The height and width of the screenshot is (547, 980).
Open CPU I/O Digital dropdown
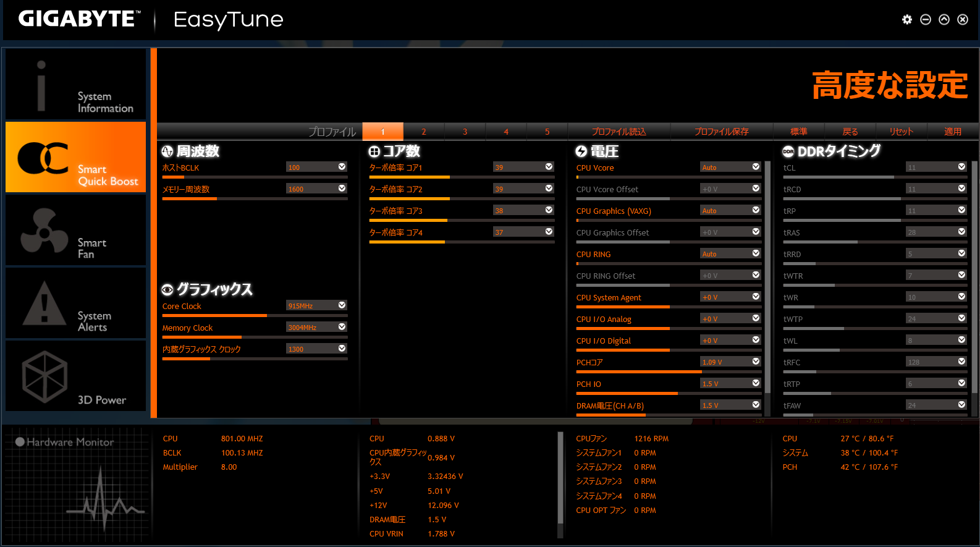click(731, 341)
